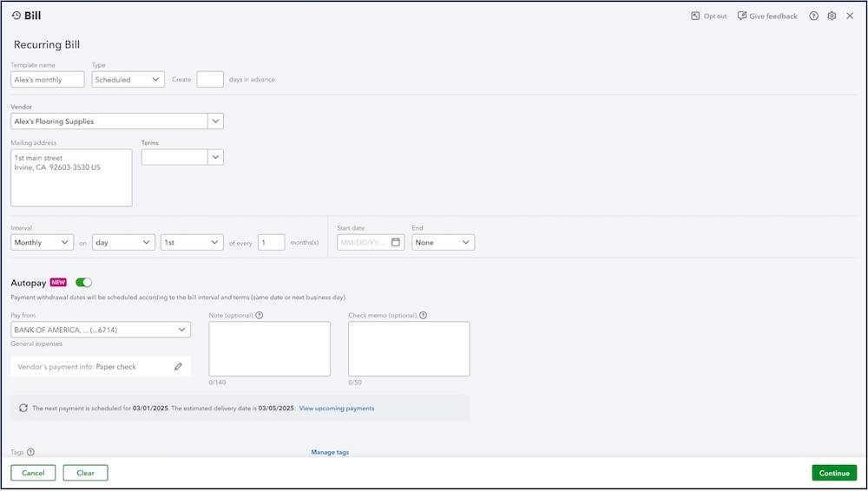868x491 pixels.
Task: Open the Pay from Bank of America dropdown
Action: point(101,330)
